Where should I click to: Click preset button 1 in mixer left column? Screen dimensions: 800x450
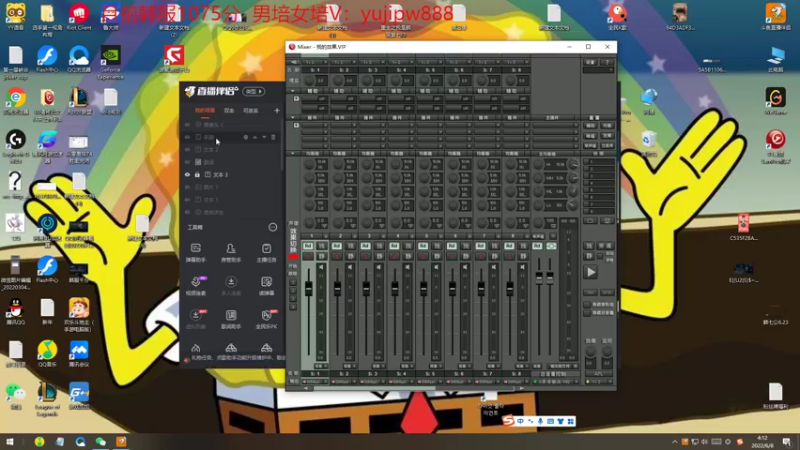tap(293, 282)
